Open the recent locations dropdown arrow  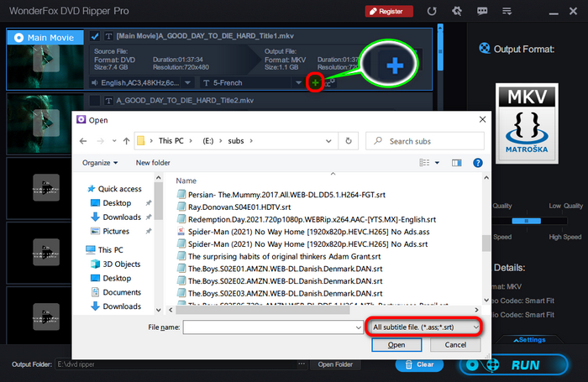[x=114, y=141]
